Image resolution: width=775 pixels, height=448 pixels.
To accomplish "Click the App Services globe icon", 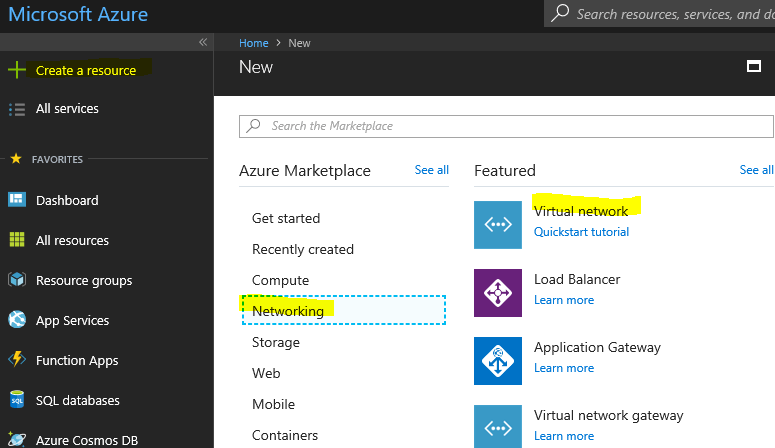I will tap(17, 320).
